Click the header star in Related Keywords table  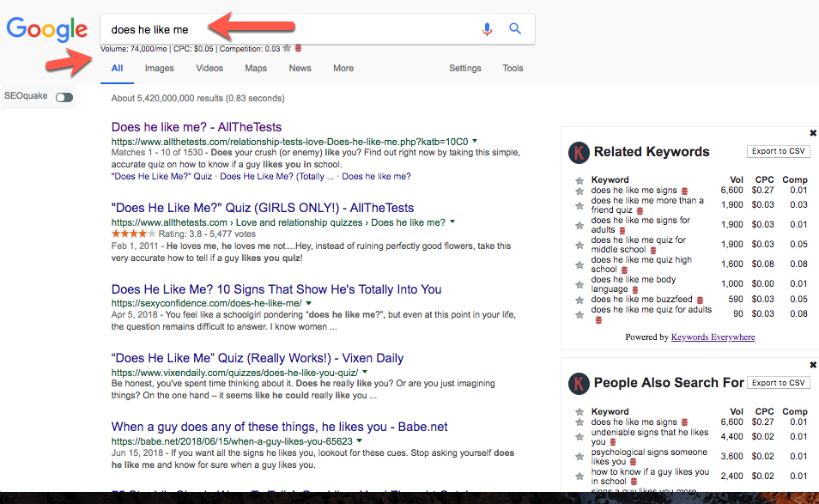click(x=579, y=180)
